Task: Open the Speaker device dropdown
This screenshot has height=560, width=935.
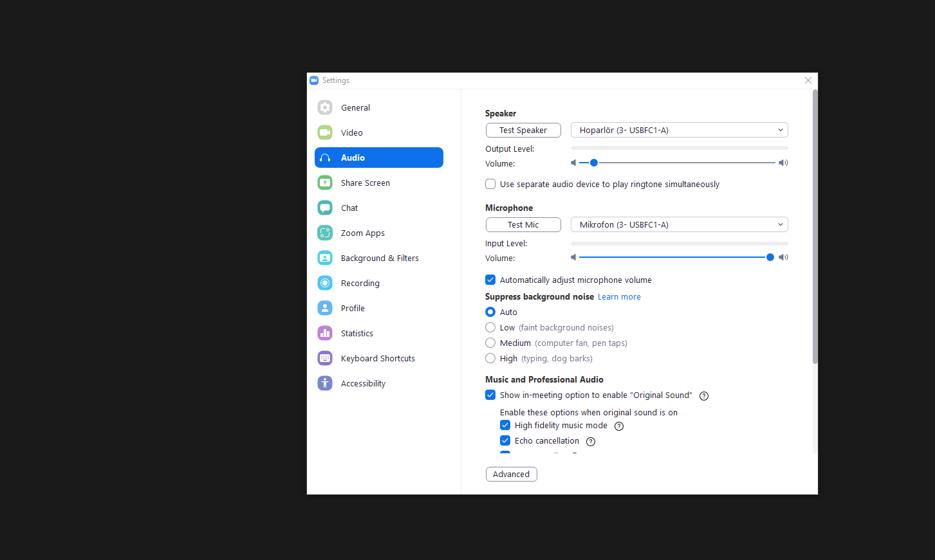Action: pos(680,130)
